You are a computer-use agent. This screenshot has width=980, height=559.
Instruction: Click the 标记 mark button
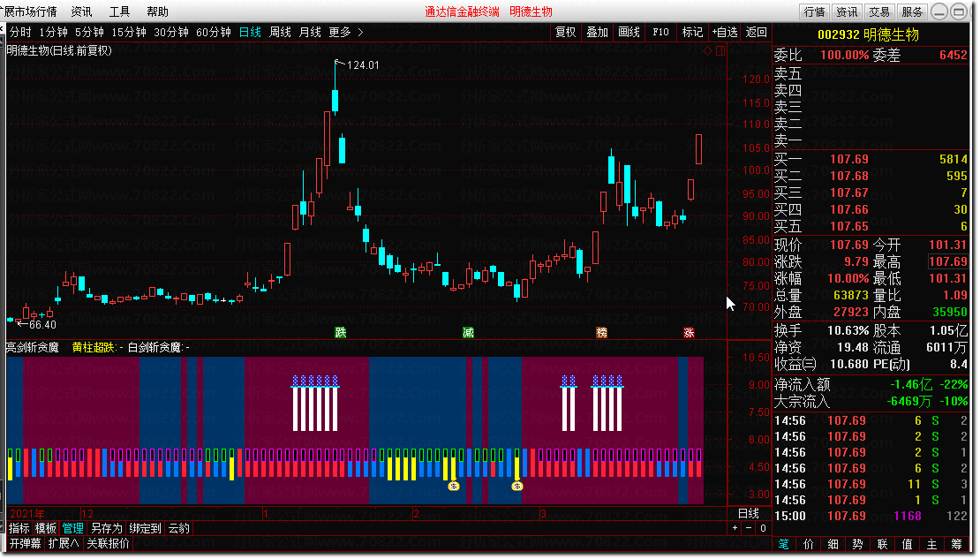(x=692, y=32)
